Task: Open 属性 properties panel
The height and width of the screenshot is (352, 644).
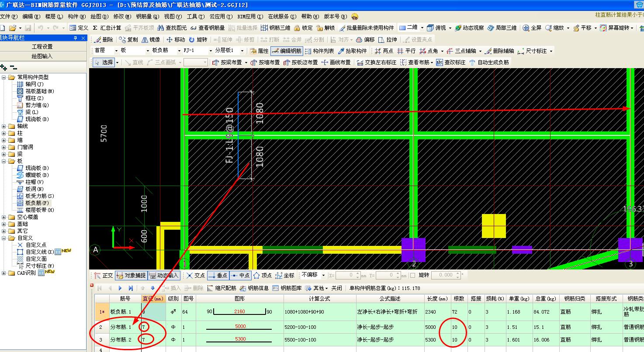Action: [259, 51]
